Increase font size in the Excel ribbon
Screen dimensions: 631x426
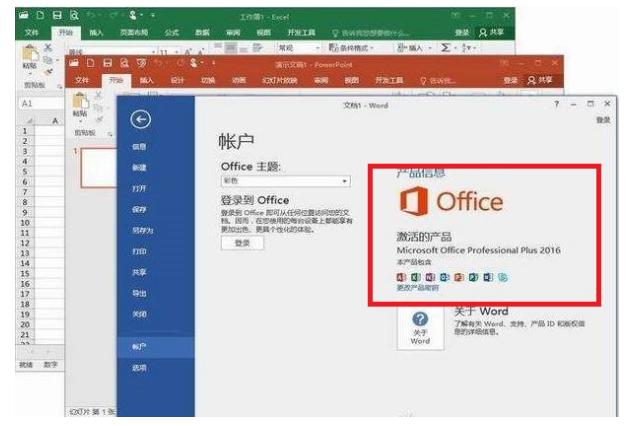(x=188, y=51)
